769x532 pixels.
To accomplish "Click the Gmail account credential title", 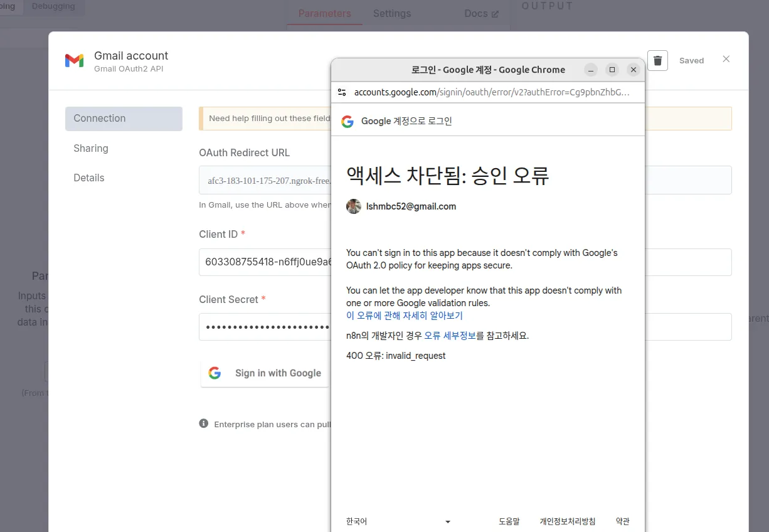I will pos(131,56).
